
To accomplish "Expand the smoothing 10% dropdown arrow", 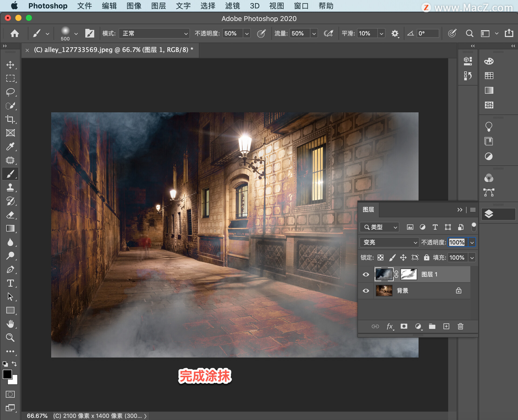I will (x=381, y=34).
